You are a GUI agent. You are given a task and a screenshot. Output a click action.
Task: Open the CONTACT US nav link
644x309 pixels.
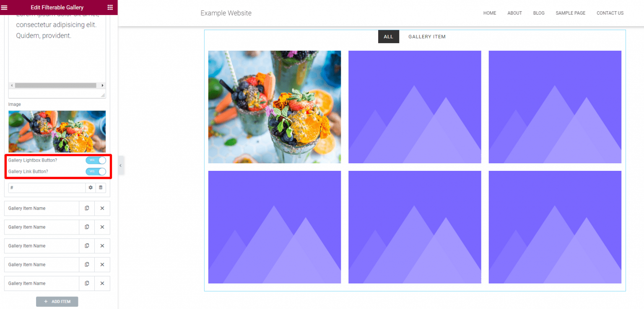[610, 13]
